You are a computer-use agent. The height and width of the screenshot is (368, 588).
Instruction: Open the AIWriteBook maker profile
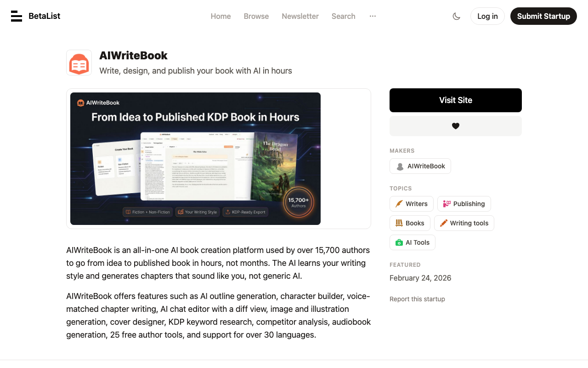(x=420, y=166)
